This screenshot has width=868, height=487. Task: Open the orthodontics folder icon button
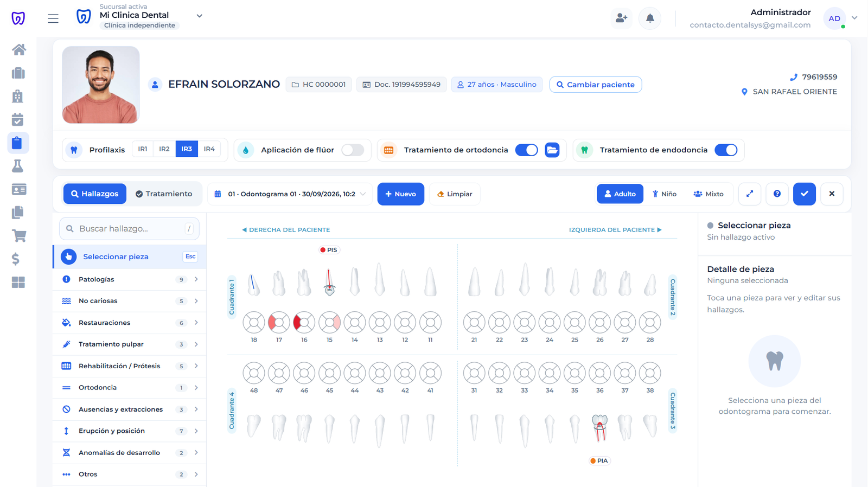pos(552,150)
